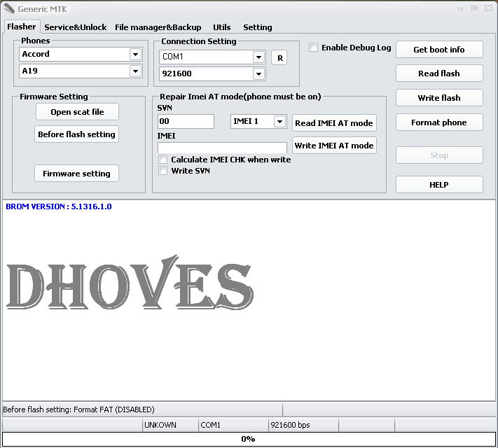498x448 pixels.
Task: Expand the Accord phone brand dropdown
Action: coord(135,54)
